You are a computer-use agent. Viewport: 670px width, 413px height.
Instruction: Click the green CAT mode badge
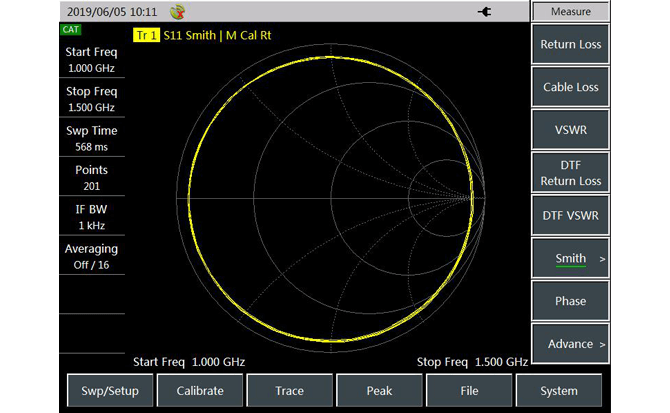[71, 30]
